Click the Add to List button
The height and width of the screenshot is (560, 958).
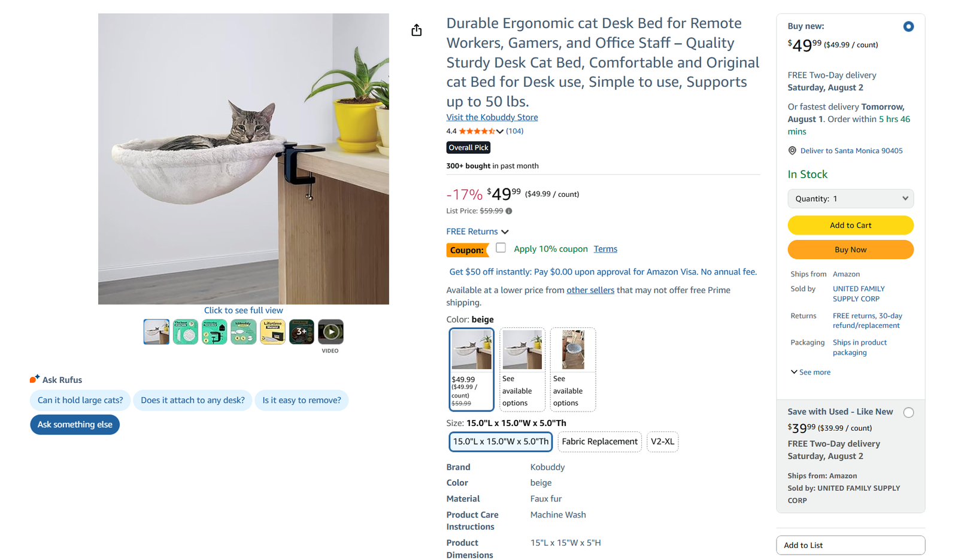click(x=850, y=545)
